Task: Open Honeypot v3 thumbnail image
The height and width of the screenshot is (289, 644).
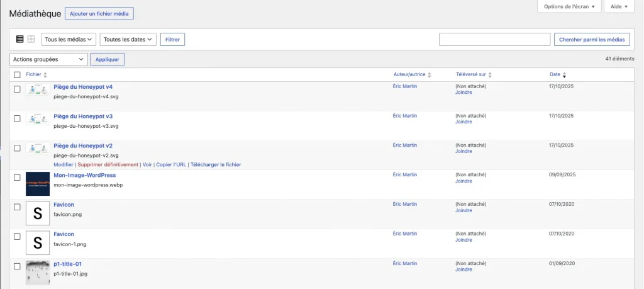Action: tap(38, 119)
